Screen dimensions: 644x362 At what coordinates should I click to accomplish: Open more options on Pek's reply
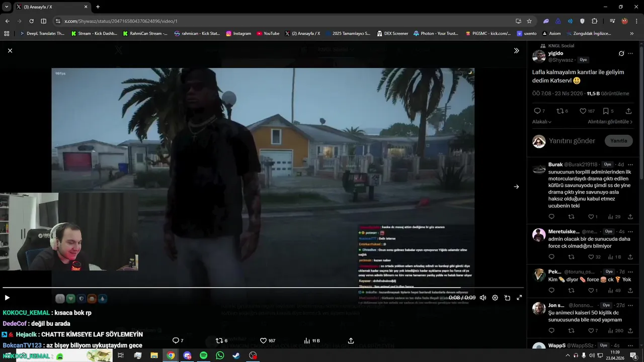630,271
